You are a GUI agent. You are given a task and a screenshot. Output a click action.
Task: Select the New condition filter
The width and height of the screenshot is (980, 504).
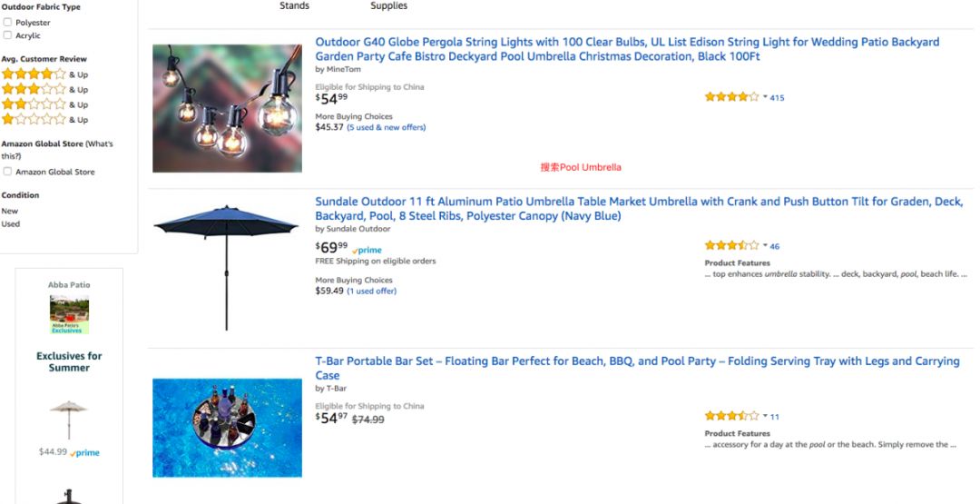(x=9, y=211)
